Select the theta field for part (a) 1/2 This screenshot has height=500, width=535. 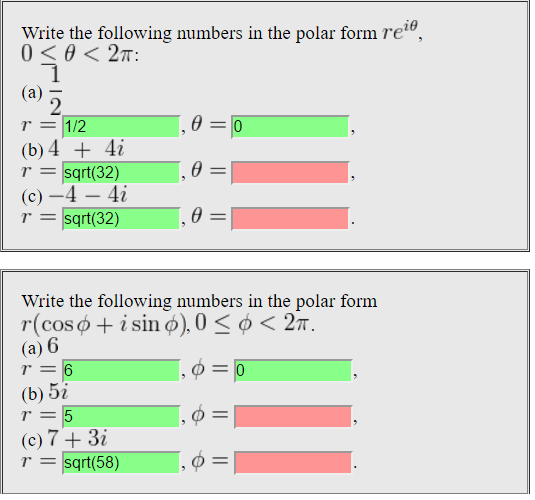click(x=290, y=127)
